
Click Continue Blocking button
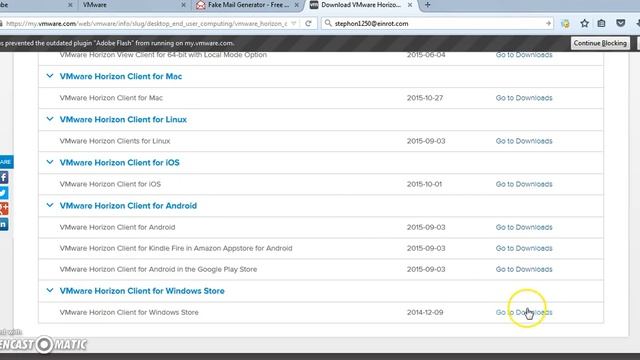[x=600, y=43]
